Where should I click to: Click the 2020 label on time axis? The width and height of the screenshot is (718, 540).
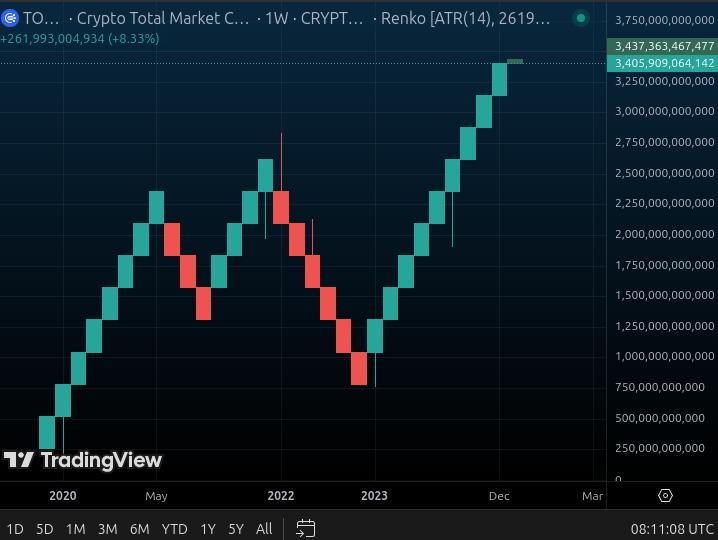63,496
